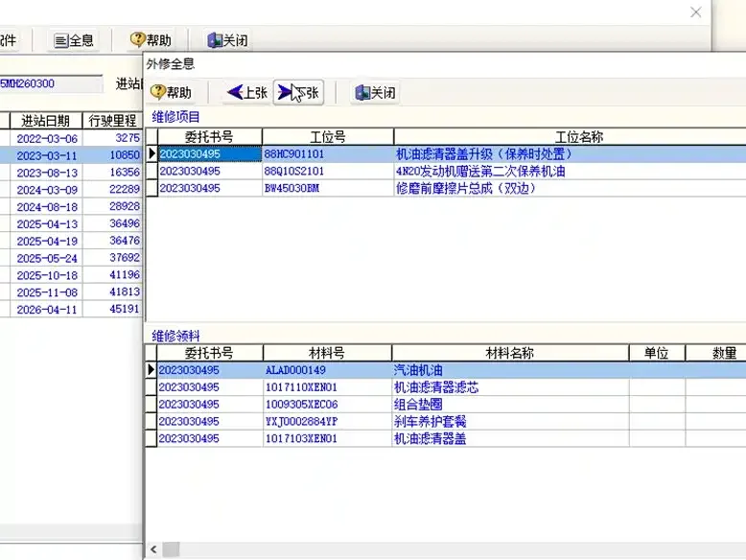Viewport: 746px width, 560px height.
Task: Click 帮助 in the background window toolbar
Action: (x=151, y=40)
